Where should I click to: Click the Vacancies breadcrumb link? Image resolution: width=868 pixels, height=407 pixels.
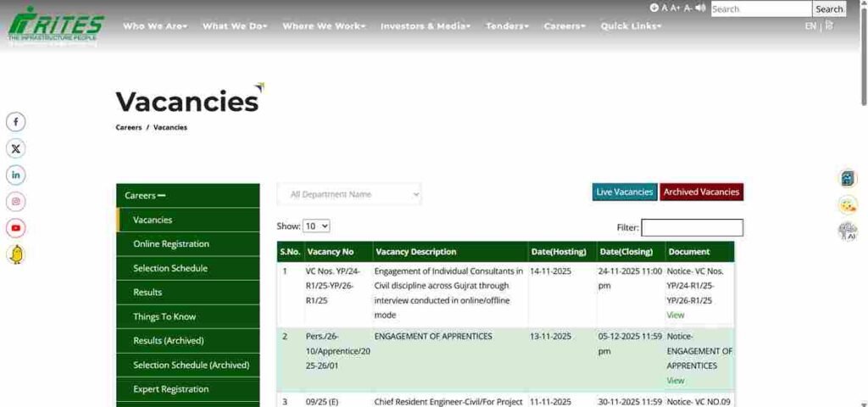tap(170, 127)
